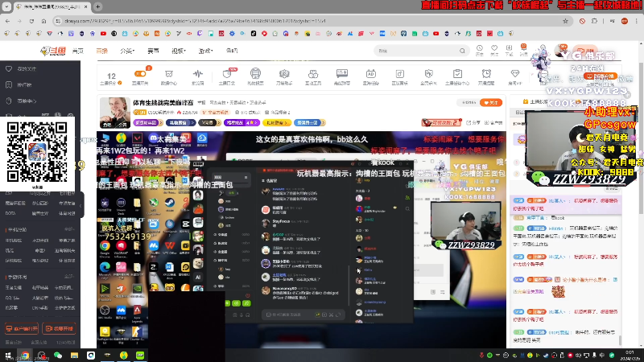Click the search magnifier icon
Screen dimensions: 644x362
[x=462, y=51]
